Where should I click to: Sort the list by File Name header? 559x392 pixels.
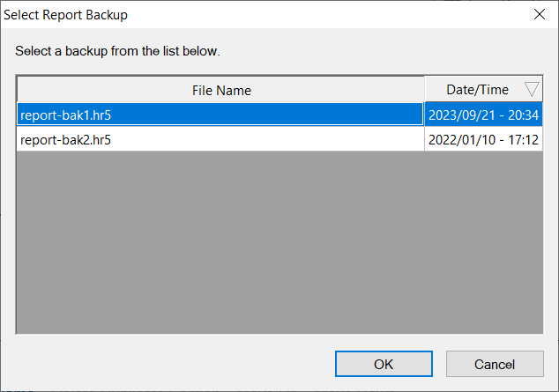pos(221,90)
